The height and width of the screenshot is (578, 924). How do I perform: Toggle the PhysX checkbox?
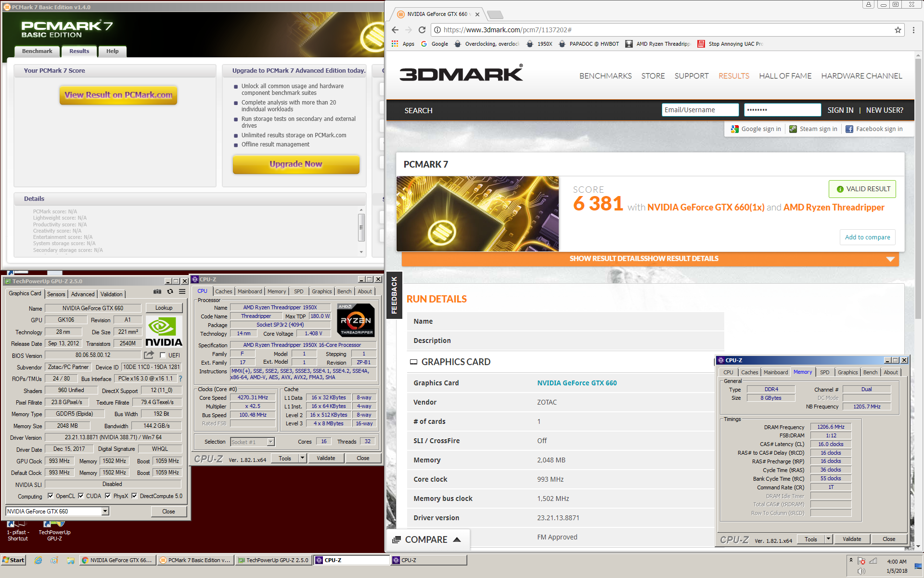[108, 496]
